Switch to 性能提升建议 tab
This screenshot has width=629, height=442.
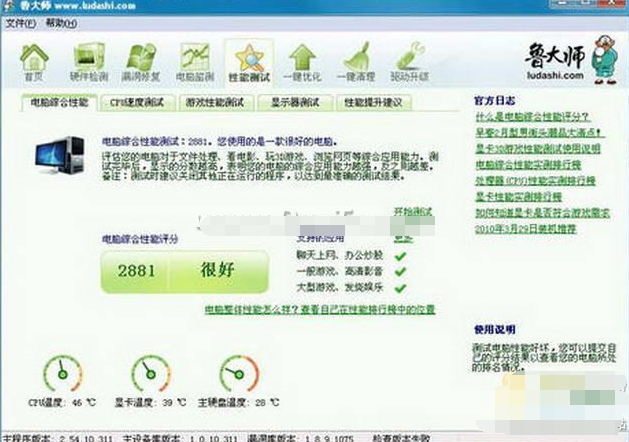tap(373, 103)
